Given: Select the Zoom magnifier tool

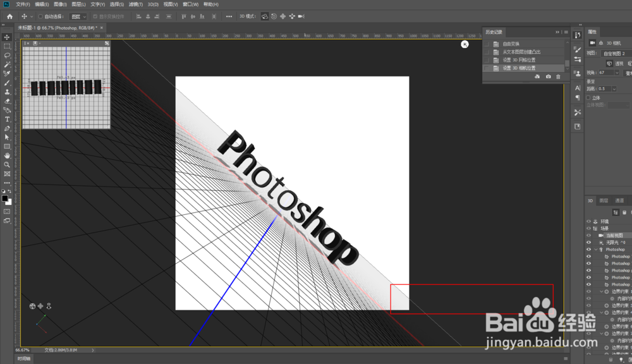Looking at the screenshot, I should 7,165.
